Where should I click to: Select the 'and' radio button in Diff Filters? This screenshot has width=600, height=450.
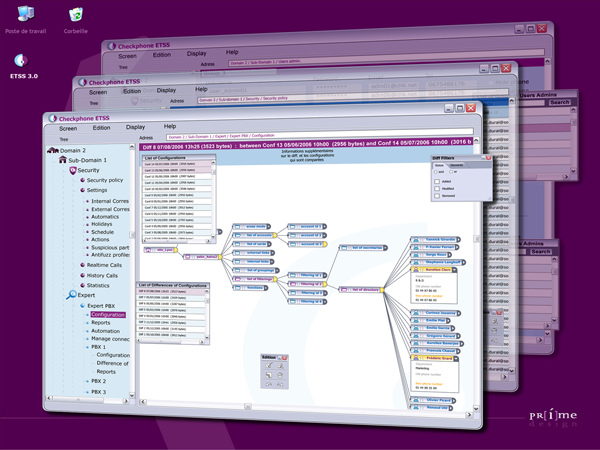point(437,171)
